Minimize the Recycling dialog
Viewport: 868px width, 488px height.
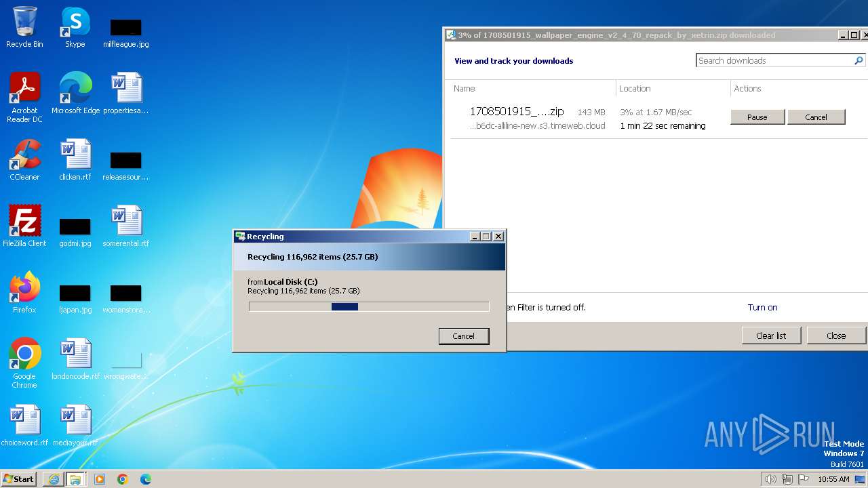click(x=475, y=237)
